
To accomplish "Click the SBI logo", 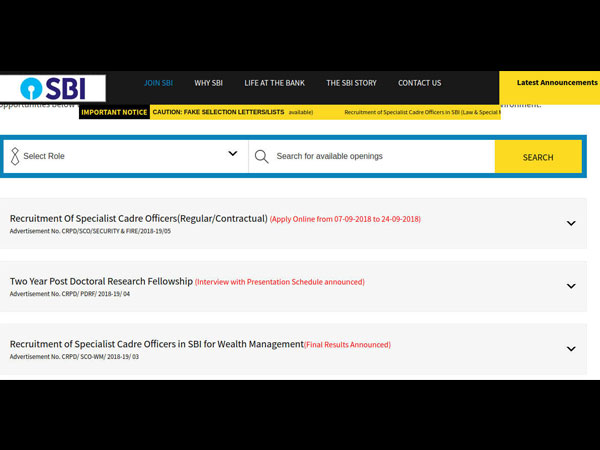I will (x=53, y=88).
